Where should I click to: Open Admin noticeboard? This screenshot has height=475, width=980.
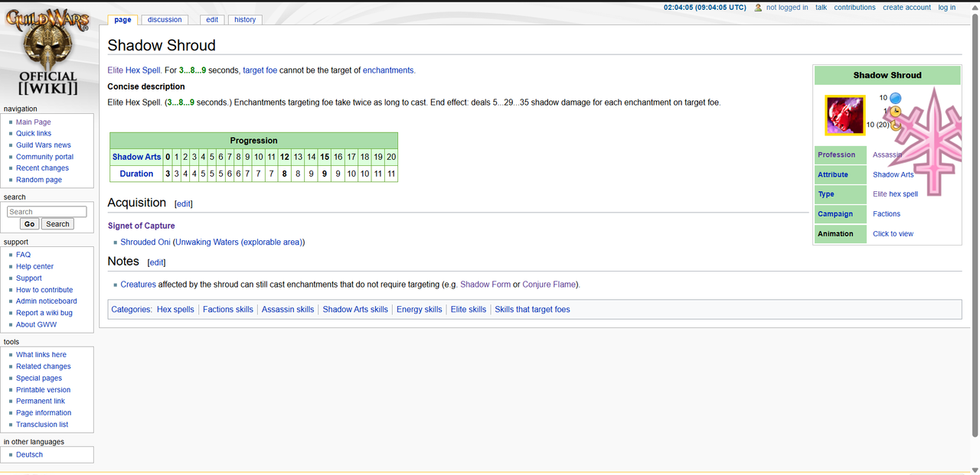tap(47, 301)
